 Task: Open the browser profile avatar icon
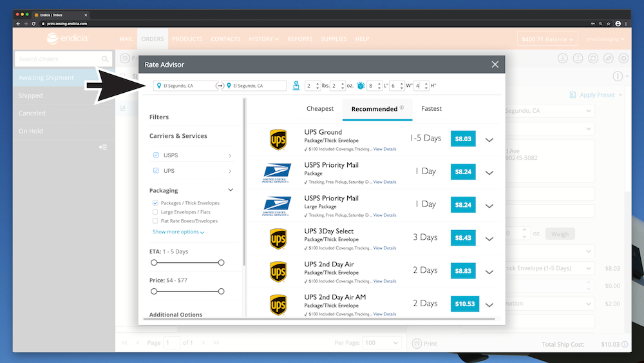(618, 24)
